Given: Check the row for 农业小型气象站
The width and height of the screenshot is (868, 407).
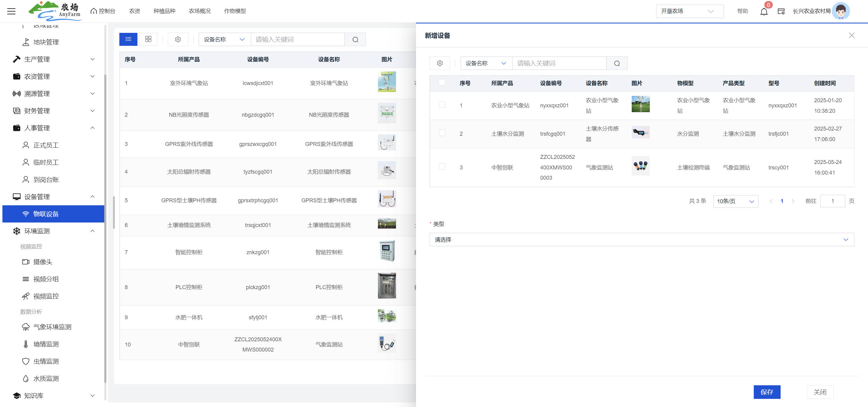Looking at the screenshot, I should click(442, 105).
